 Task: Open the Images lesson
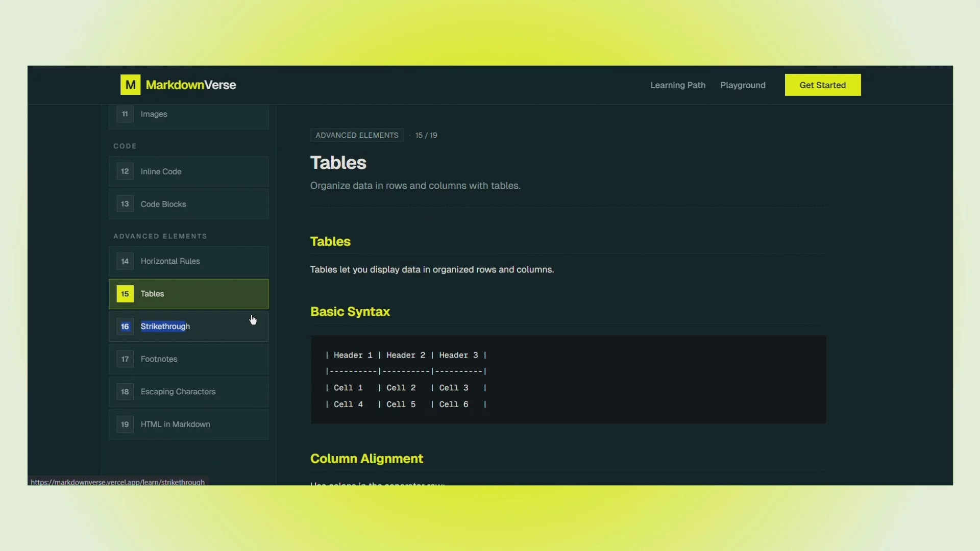[x=154, y=114]
